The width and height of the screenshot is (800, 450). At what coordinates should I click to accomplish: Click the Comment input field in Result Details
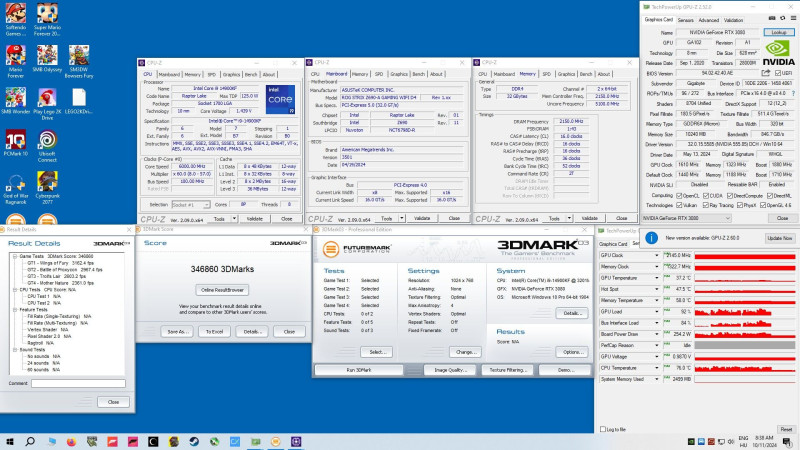click(x=78, y=383)
